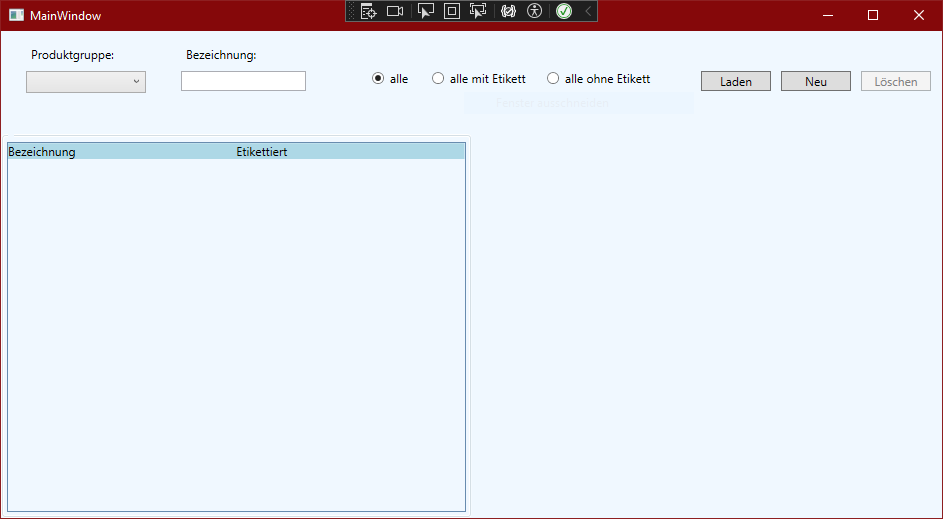943x519 pixels.
Task: Click the green checkmark status icon
Action: pos(564,11)
